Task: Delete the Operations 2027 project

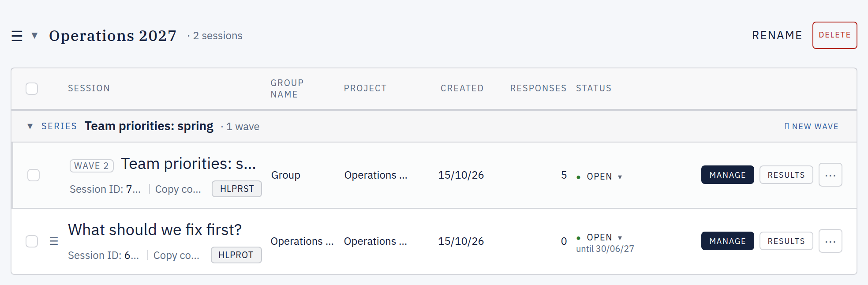Action: coord(834,35)
